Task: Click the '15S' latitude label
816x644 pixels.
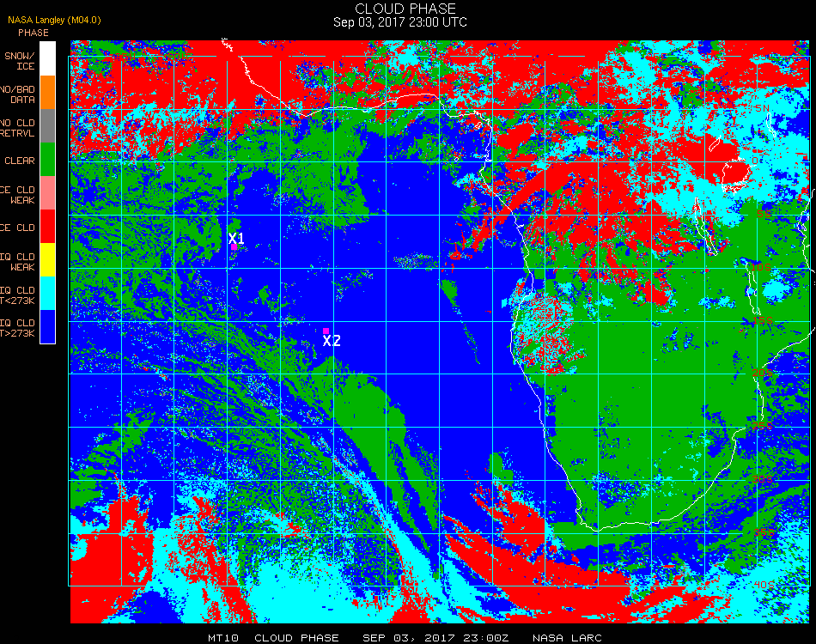Action: click(x=763, y=320)
